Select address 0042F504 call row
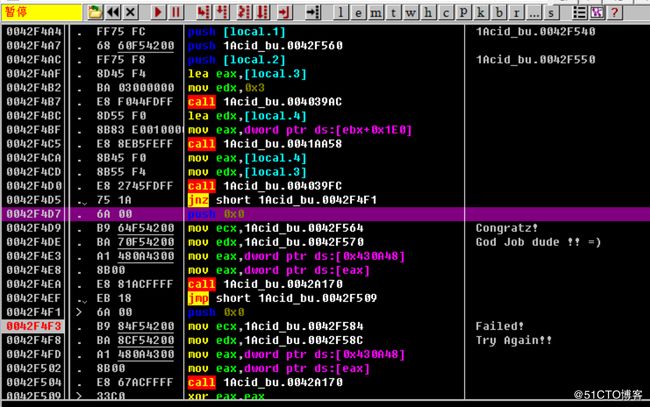650x407 pixels. point(325,383)
